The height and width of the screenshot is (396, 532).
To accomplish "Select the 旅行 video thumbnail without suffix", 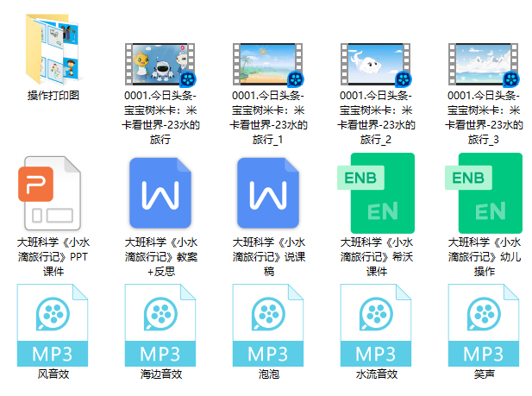I will pos(160,64).
